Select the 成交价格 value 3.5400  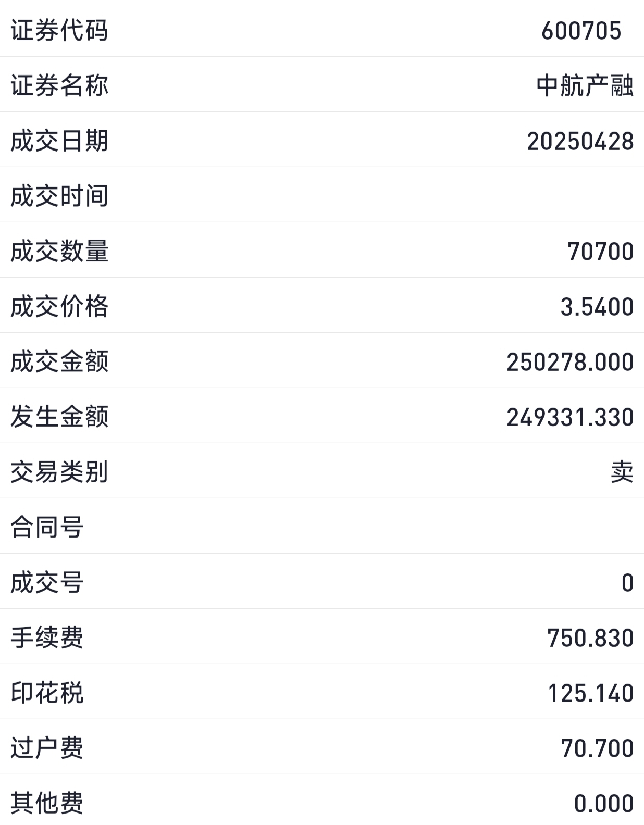tap(597, 307)
